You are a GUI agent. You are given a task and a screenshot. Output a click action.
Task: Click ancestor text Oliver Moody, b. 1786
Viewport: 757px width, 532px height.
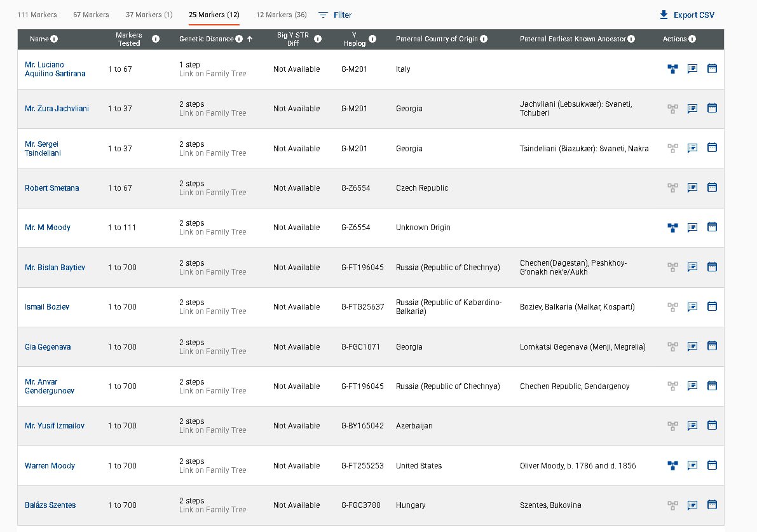coord(578,465)
